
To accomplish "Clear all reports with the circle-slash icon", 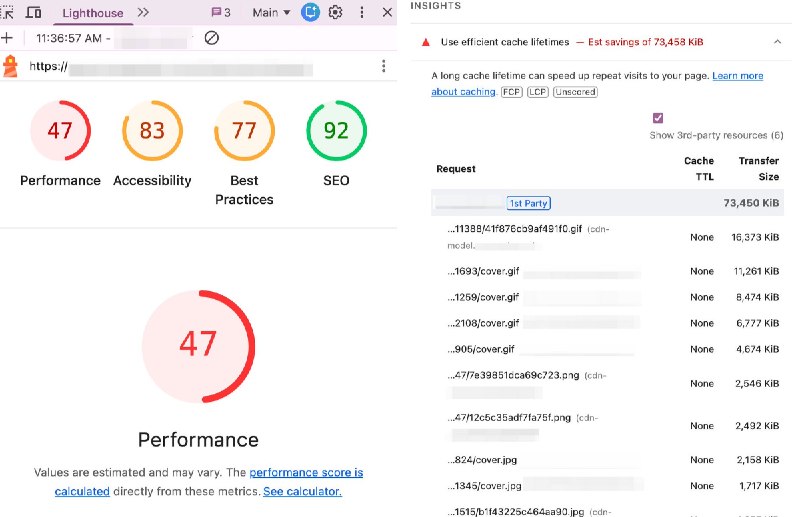I will (x=211, y=38).
